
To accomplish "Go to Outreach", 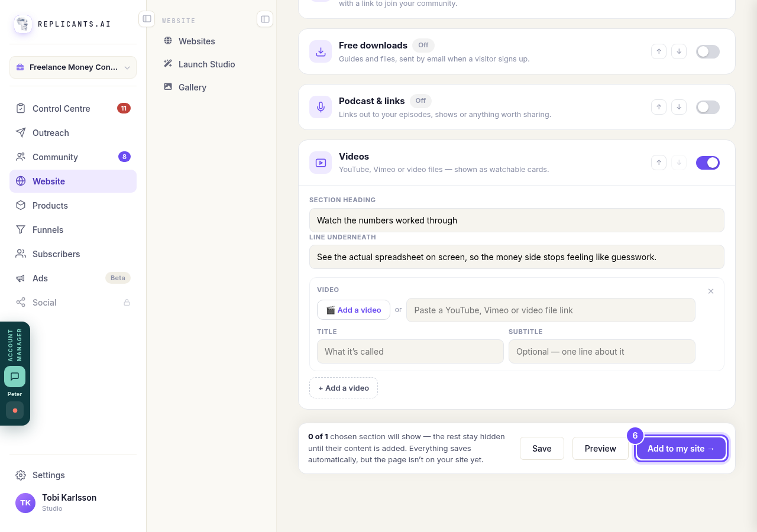I will [73, 133].
